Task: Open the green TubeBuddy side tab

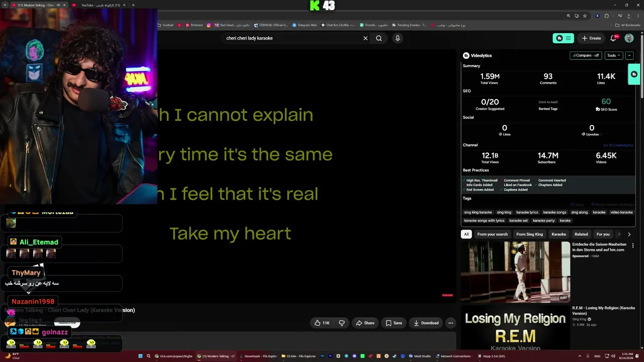Action: point(634,74)
